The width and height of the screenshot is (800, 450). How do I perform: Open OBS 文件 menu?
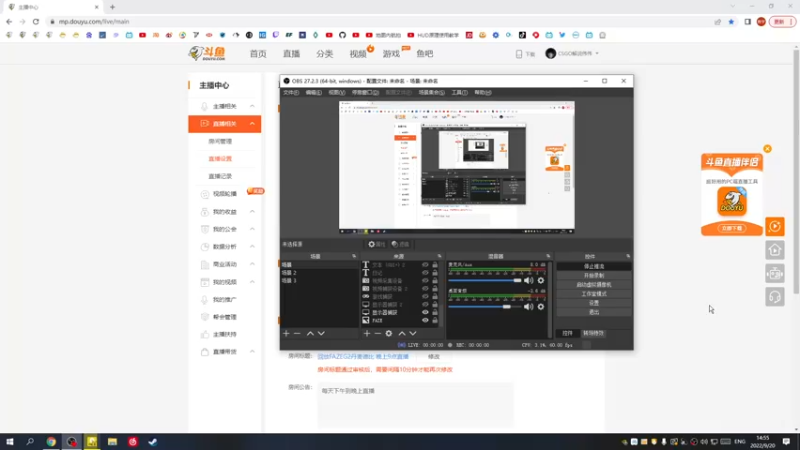pos(291,92)
